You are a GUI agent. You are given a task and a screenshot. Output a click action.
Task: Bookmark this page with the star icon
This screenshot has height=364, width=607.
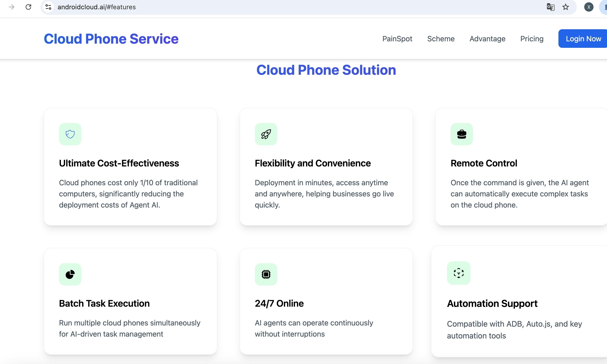pos(565,7)
